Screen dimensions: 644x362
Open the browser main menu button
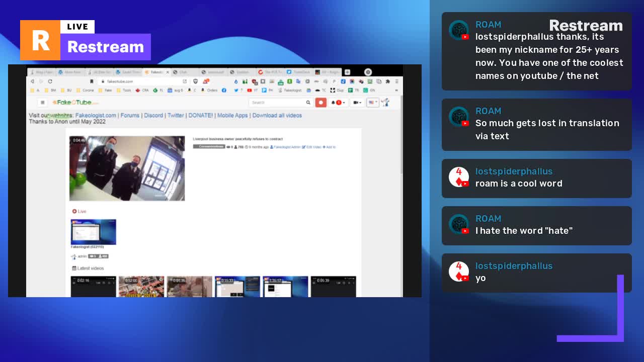(397, 81)
